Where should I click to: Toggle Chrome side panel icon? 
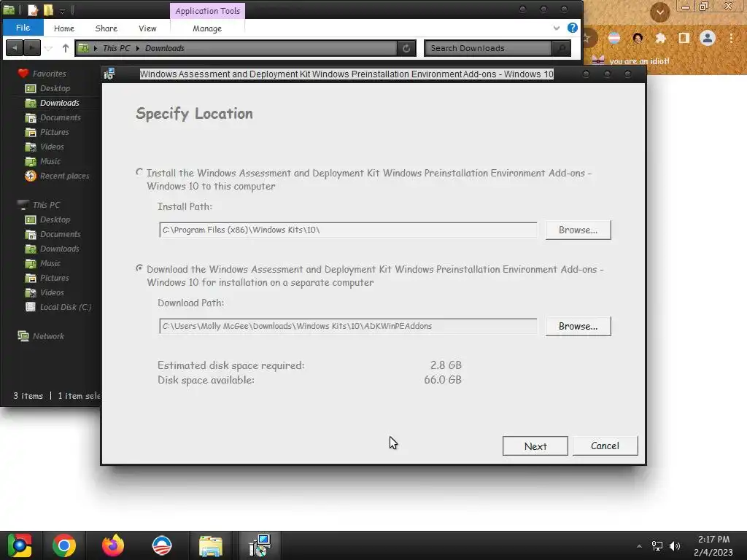684,38
